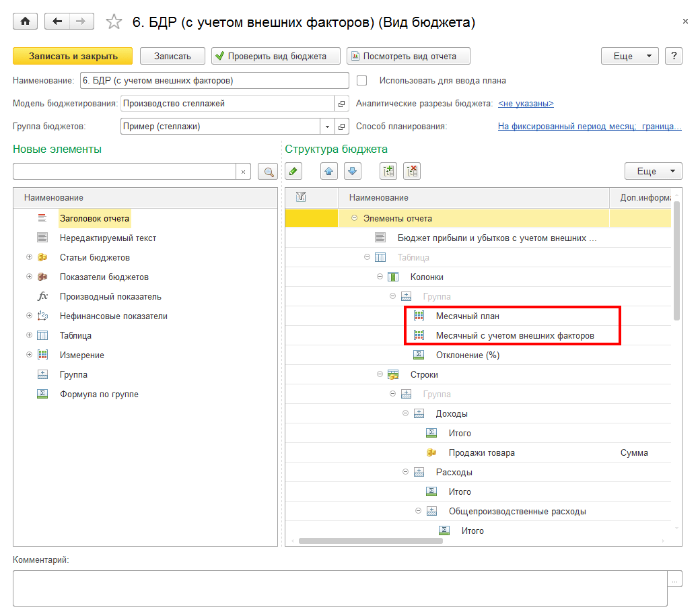Image resolution: width=700 pixels, height=616 pixels.
Task: Click the magnifier search icon in Новые элементы
Action: [x=268, y=172]
